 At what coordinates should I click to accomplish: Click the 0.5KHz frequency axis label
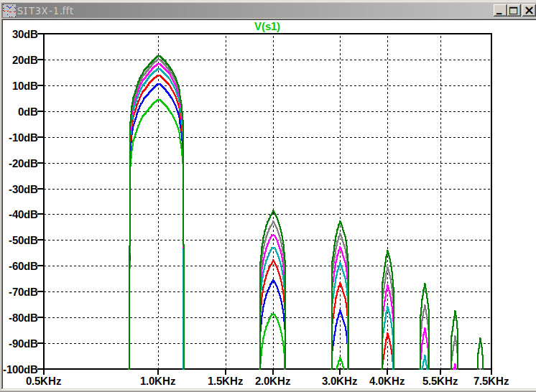coord(43,381)
